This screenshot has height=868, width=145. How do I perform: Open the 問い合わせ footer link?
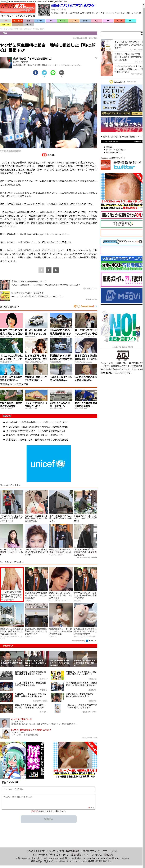(x=96, y=855)
